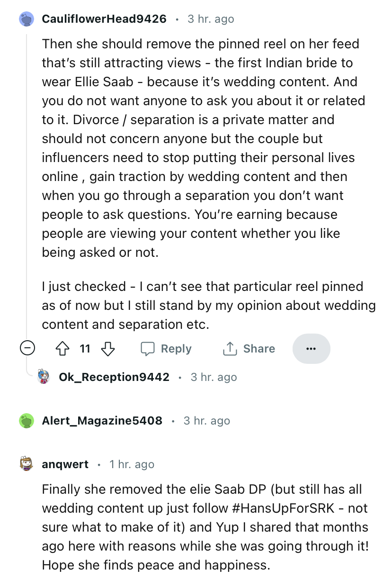The height and width of the screenshot is (579, 392).
Task: Click the Share upload arrow icon
Action: coord(230,349)
